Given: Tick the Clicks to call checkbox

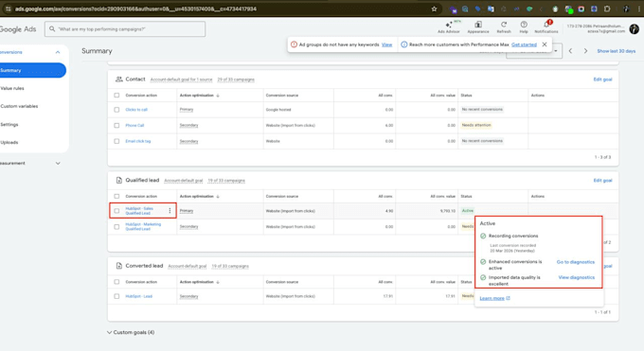Looking at the screenshot, I should pyautogui.click(x=116, y=110).
